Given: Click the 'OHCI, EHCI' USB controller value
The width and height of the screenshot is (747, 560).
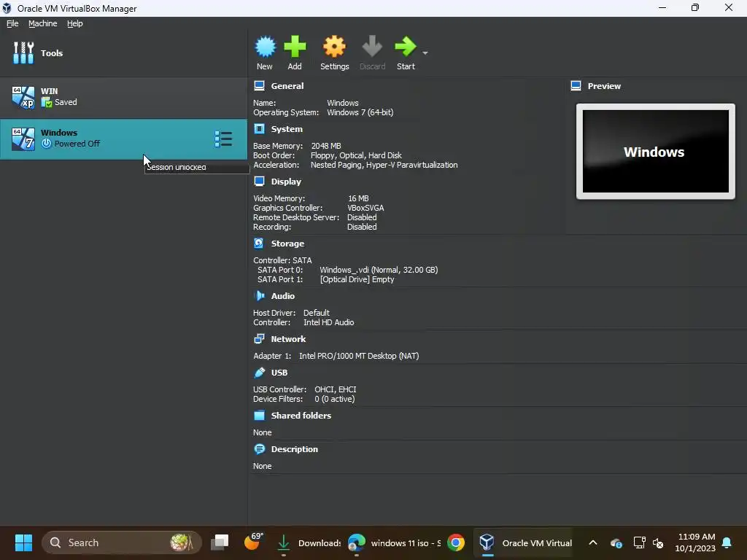Looking at the screenshot, I should pyautogui.click(x=335, y=389).
